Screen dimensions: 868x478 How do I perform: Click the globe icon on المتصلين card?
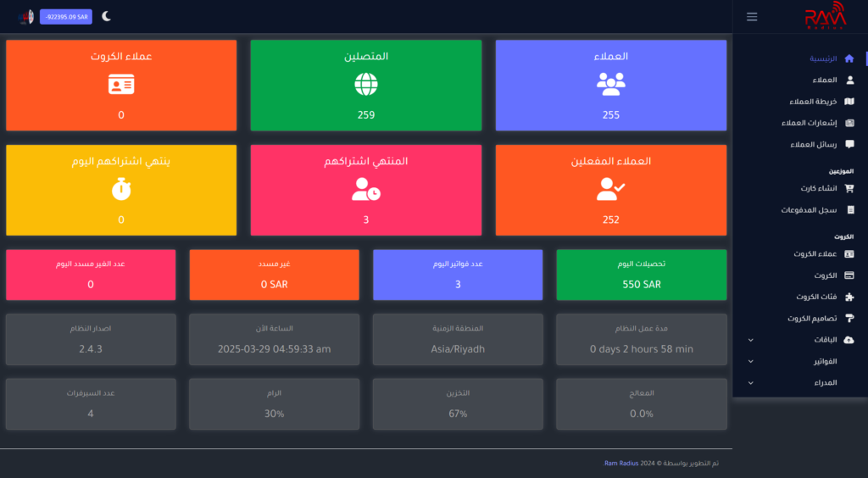(366, 84)
